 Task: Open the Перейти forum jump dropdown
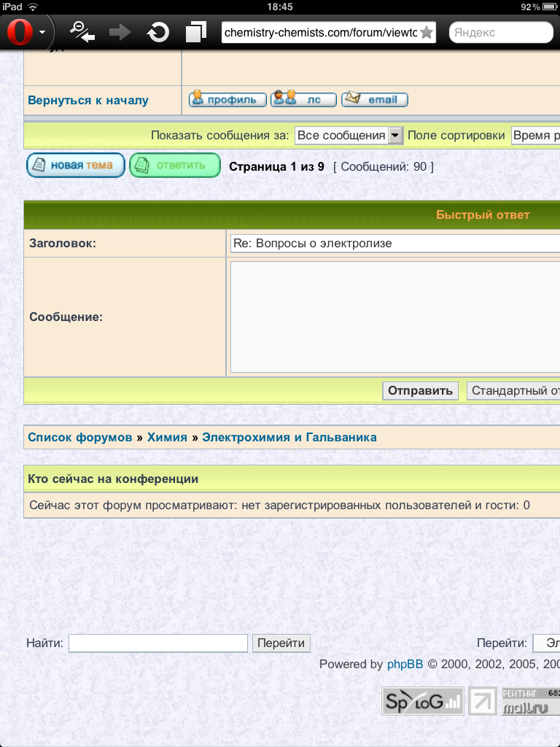pos(546,643)
